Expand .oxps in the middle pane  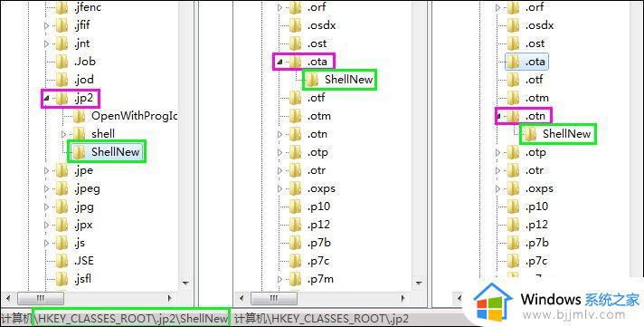click(280, 188)
